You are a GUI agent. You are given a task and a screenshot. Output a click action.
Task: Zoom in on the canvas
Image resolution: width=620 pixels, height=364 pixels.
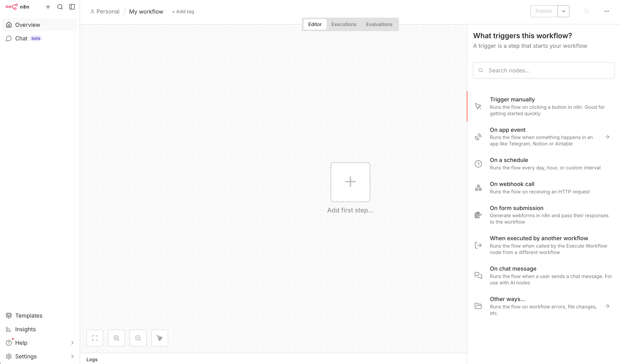pos(116,338)
